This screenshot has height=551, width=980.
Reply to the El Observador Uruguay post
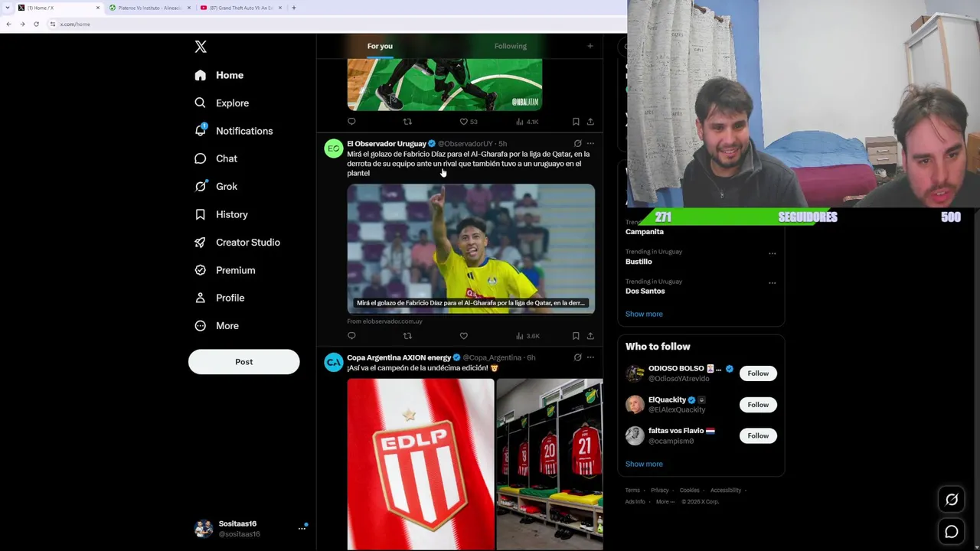(351, 336)
